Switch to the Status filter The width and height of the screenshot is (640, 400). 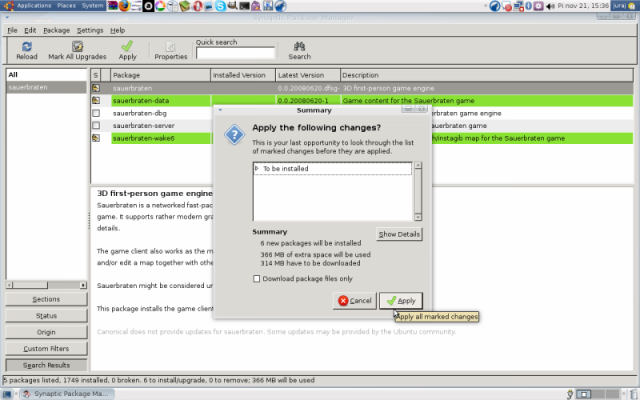[46, 316]
